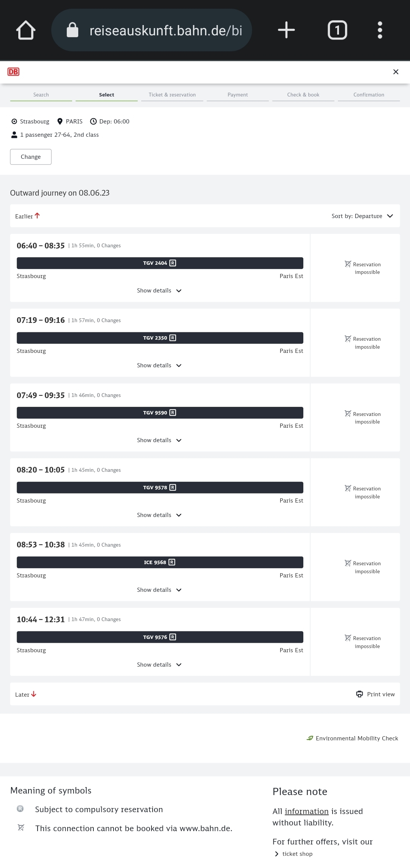The image size is (410, 868).
Task: Click the Change button
Action: [x=31, y=157]
